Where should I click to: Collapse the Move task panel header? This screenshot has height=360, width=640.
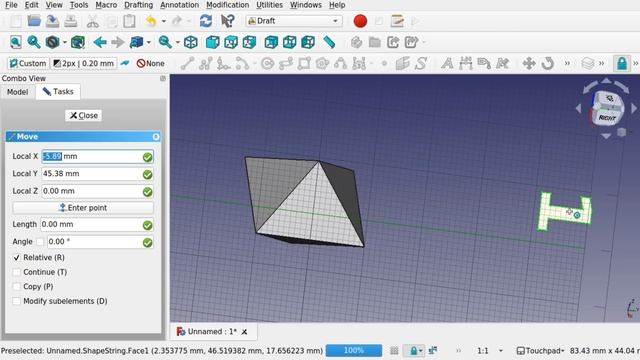(156, 137)
